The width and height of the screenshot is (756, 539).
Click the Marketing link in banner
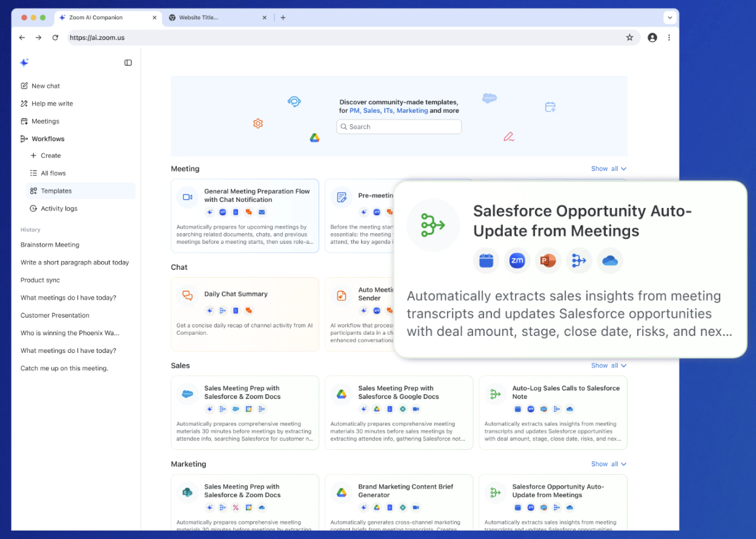(412, 111)
